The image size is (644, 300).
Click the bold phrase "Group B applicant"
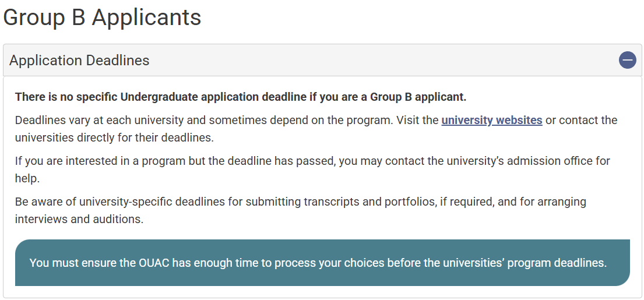point(418,97)
